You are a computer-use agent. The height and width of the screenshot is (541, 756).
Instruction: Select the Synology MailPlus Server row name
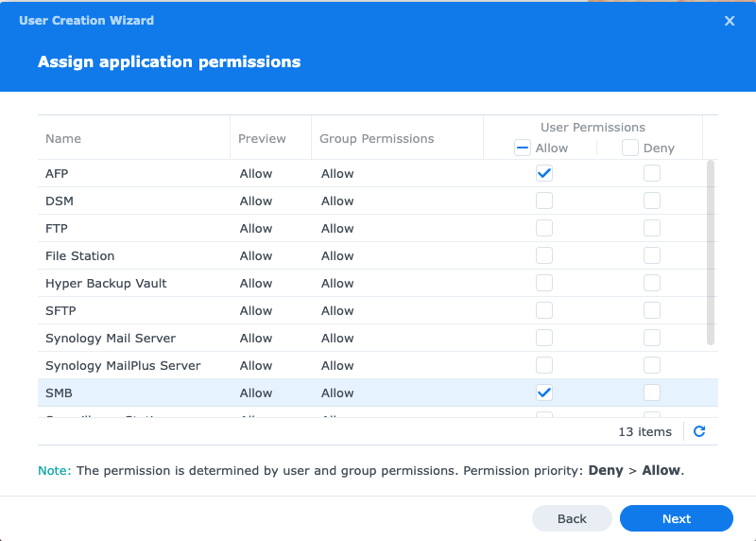123,366
